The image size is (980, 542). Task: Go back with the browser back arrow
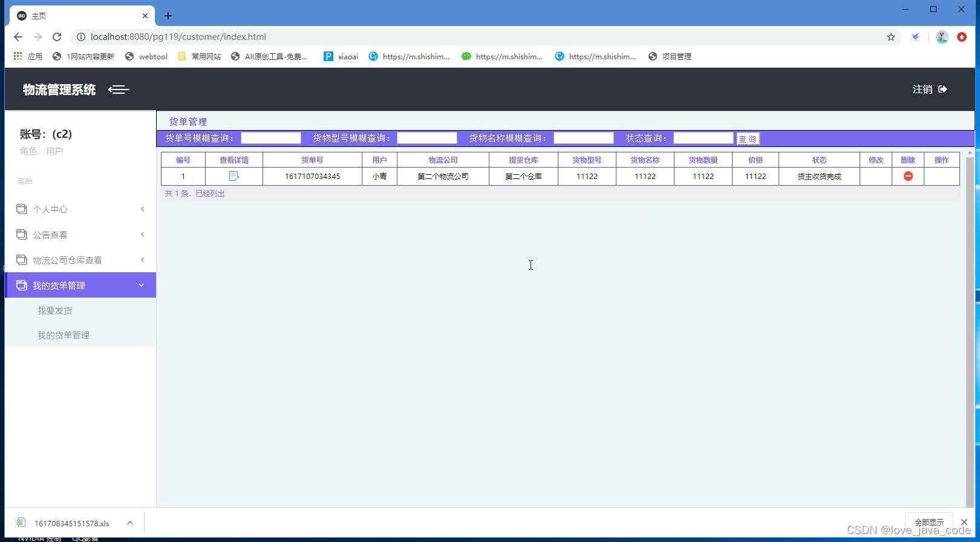pos(18,37)
